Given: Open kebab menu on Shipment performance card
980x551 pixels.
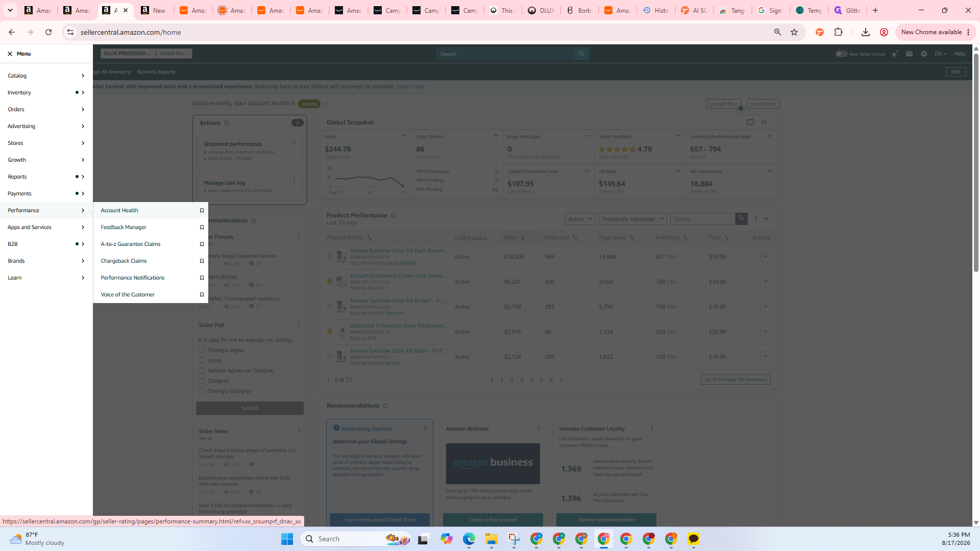Looking at the screenshot, I should 294,143.
